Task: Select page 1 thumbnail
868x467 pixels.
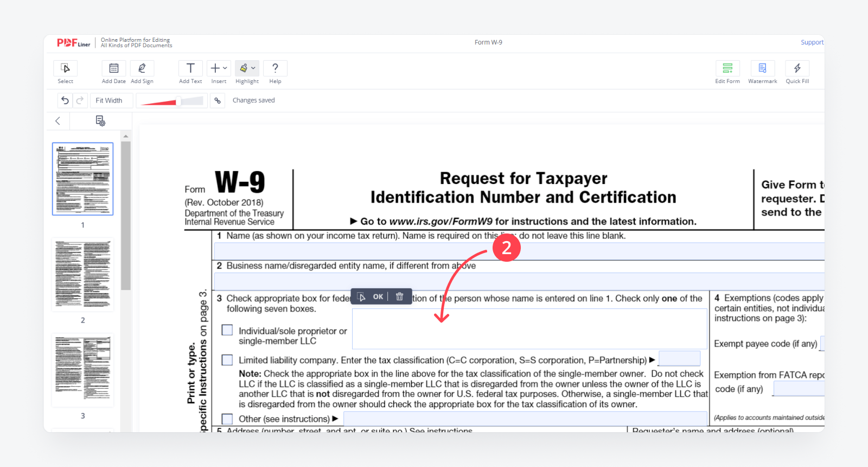Action: [82, 179]
